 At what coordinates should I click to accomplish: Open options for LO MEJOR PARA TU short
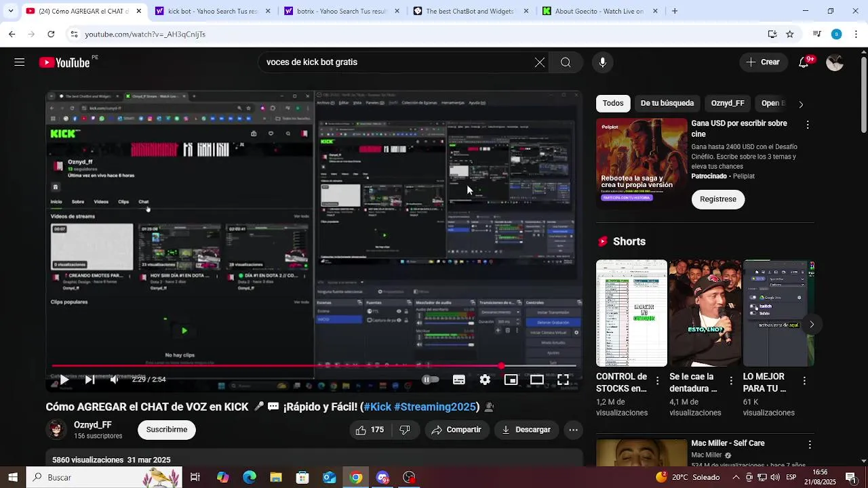click(804, 381)
